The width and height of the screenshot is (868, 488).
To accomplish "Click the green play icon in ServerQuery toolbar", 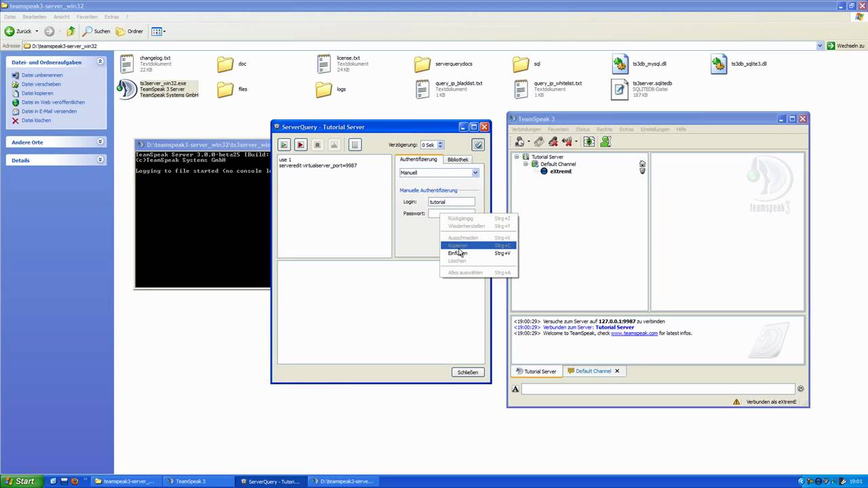I will [x=284, y=144].
